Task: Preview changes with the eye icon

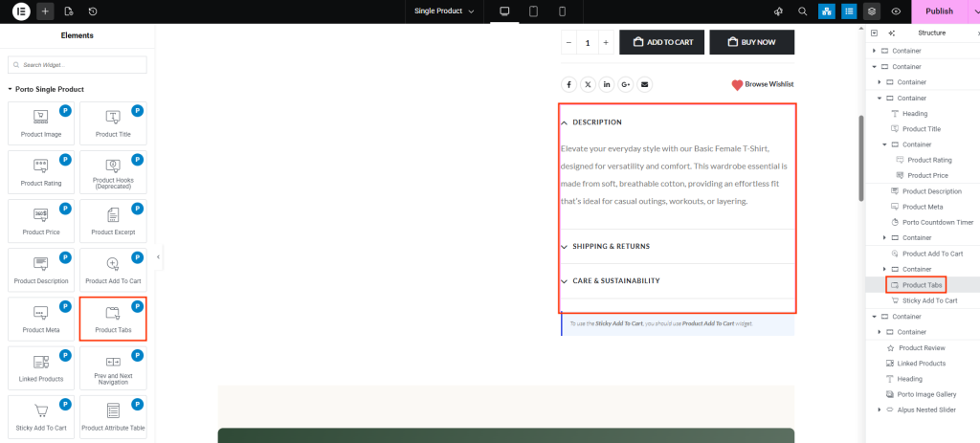Action: [x=896, y=11]
